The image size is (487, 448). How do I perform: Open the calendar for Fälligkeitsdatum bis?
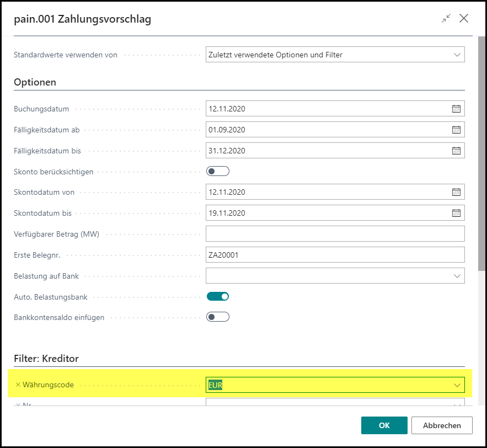[x=456, y=150]
